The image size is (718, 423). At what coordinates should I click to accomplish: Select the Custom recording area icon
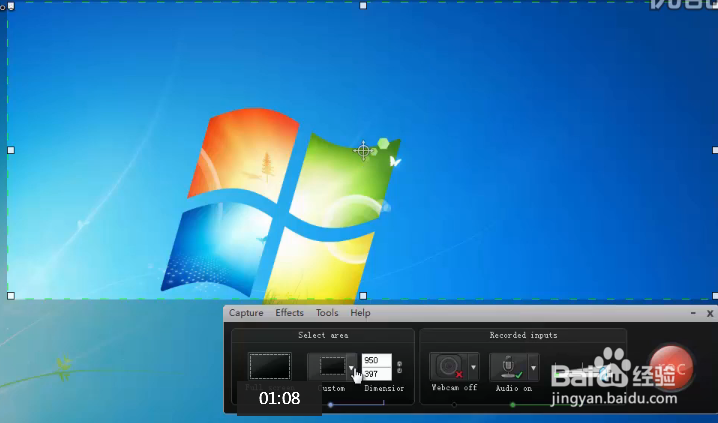(x=327, y=366)
